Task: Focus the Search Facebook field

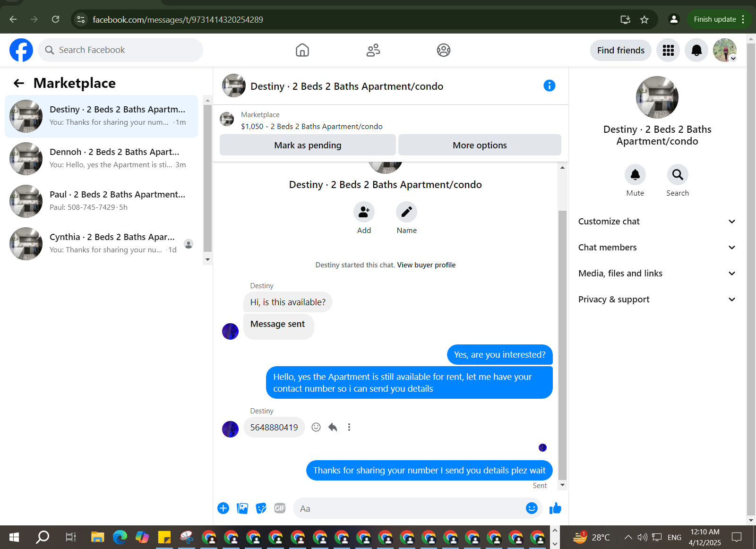Action: click(x=120, y=50)
